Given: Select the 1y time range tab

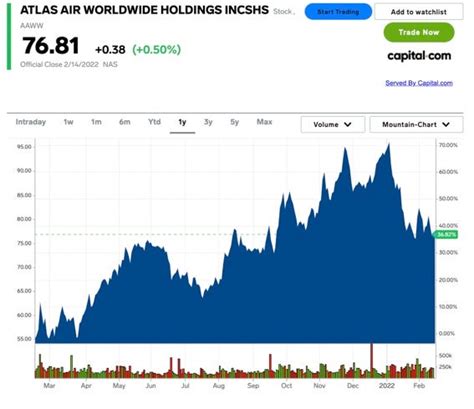Looking at the screenshot, I should [182, 122].
